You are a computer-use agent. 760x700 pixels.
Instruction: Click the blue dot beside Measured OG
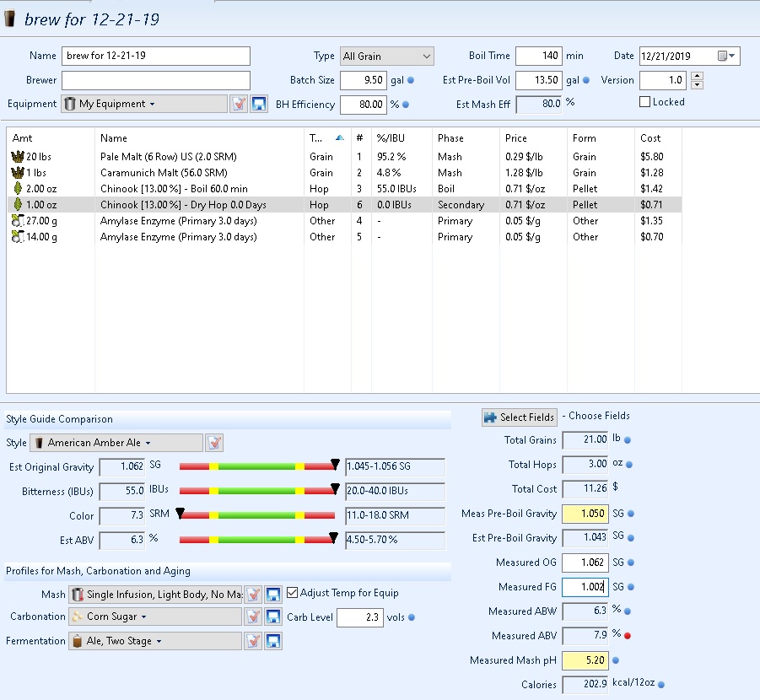point(631,563)
